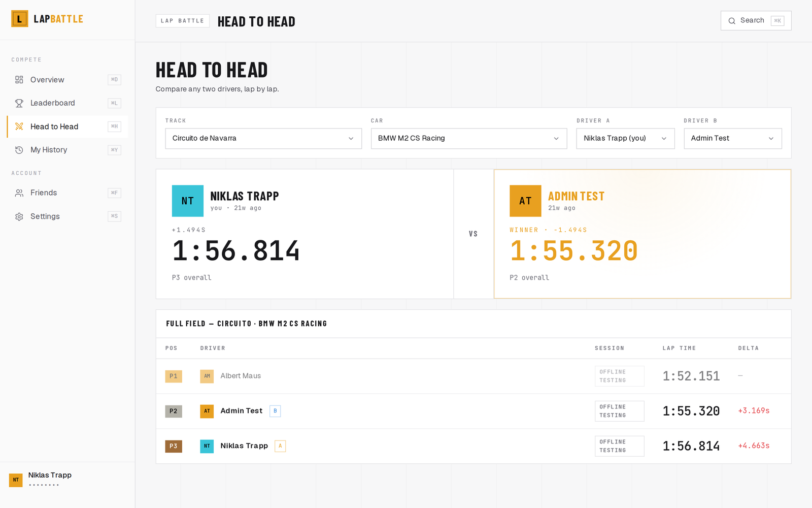Click the AT avatar in the P2 row
This screenshot has width=812, height=508.
(207, 411)
